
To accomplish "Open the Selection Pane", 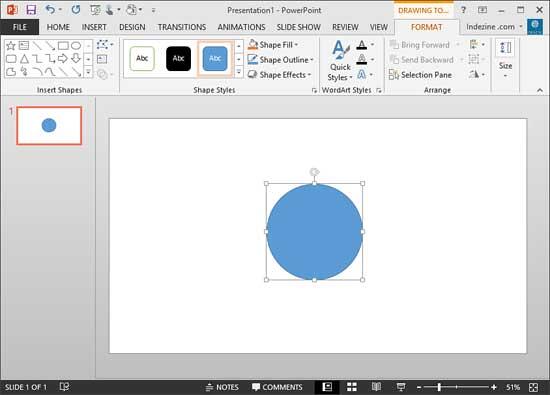I will click(x=420, y=75).
